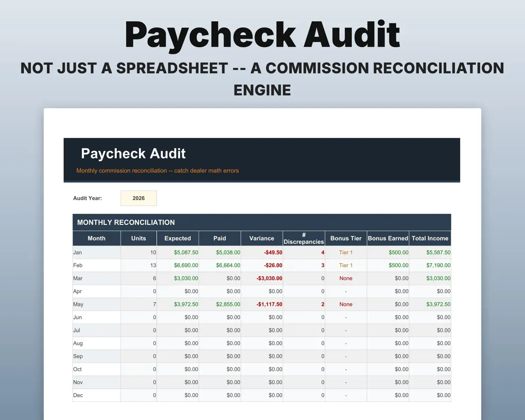Select the Bonus Earned column header

click(388, 238)
